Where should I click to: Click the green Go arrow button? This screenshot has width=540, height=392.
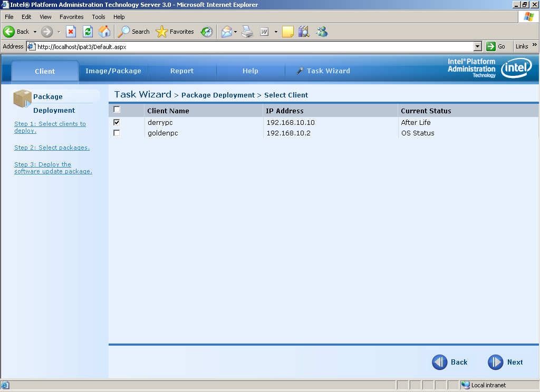coord(491,46)
